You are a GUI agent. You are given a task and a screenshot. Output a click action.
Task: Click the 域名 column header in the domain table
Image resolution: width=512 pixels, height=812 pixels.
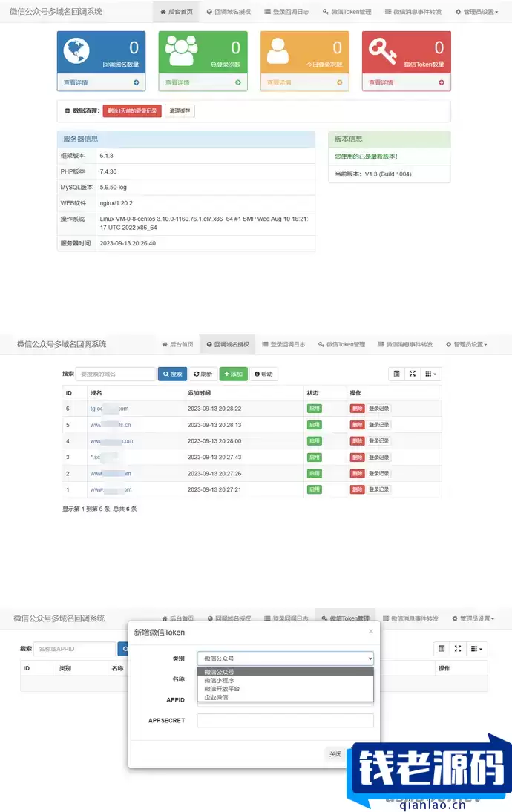(x=96, y=392)
